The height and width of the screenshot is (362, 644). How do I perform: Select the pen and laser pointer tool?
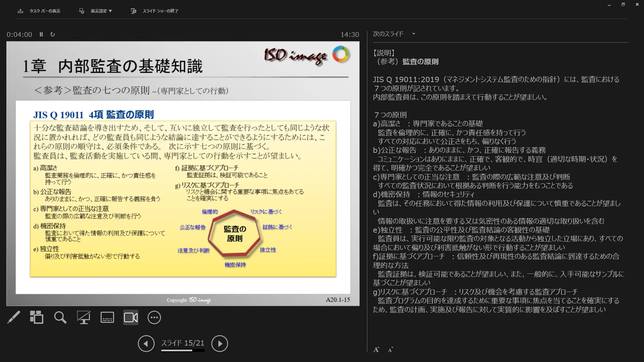point(14,317)
